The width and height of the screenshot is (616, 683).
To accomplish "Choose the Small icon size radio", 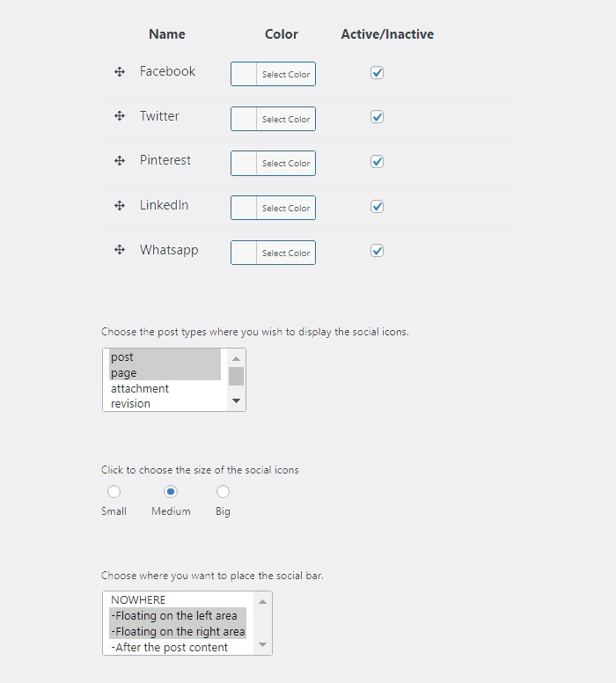I will 114,492.
